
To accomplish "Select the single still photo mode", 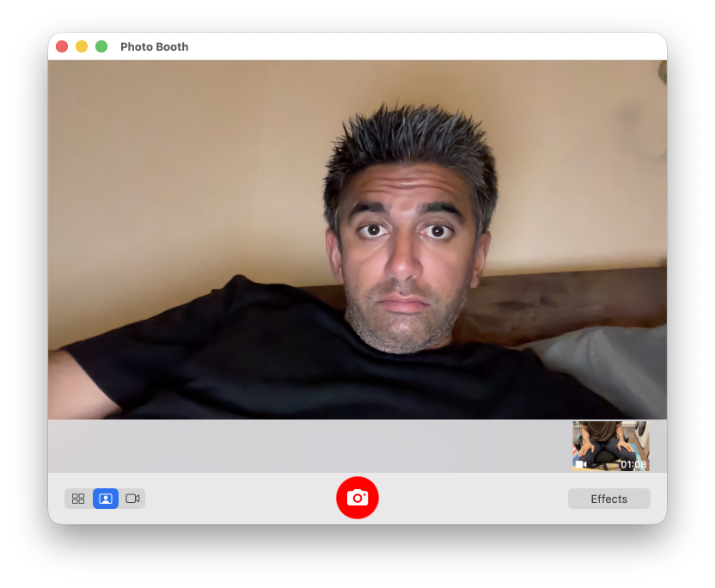I will point(106,499).
